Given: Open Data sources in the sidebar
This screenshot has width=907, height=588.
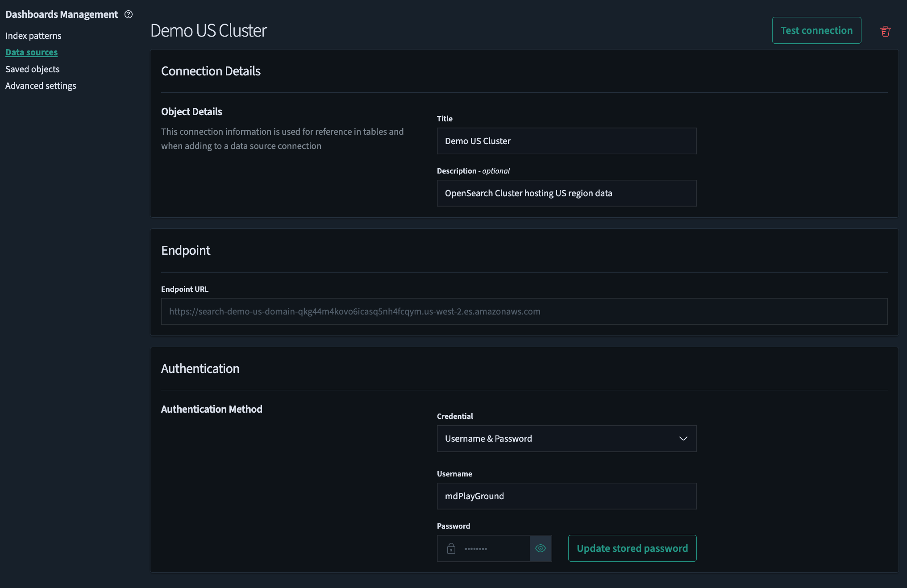Looking at the screenshot, I should coord(31,52).
